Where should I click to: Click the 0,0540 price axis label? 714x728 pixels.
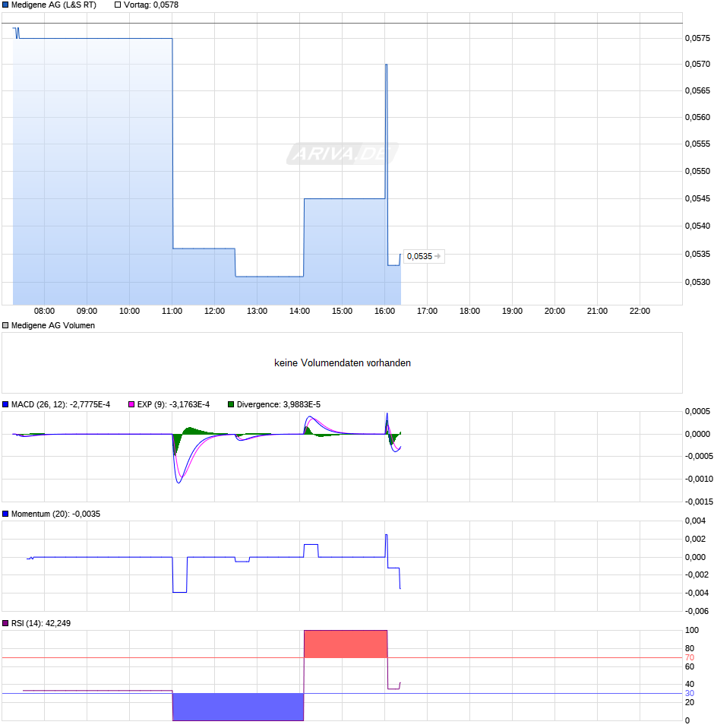coord(697,226)
